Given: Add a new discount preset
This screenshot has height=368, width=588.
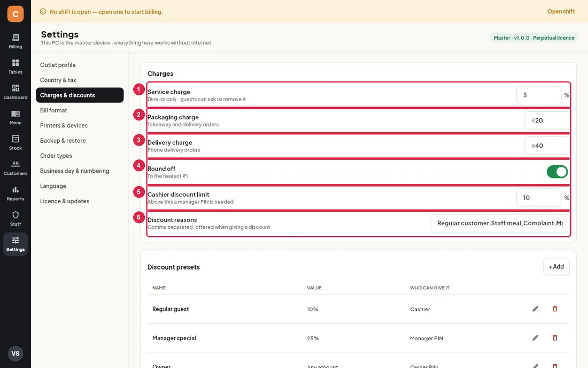Looking at the screenshot, I should pos(556,266).
